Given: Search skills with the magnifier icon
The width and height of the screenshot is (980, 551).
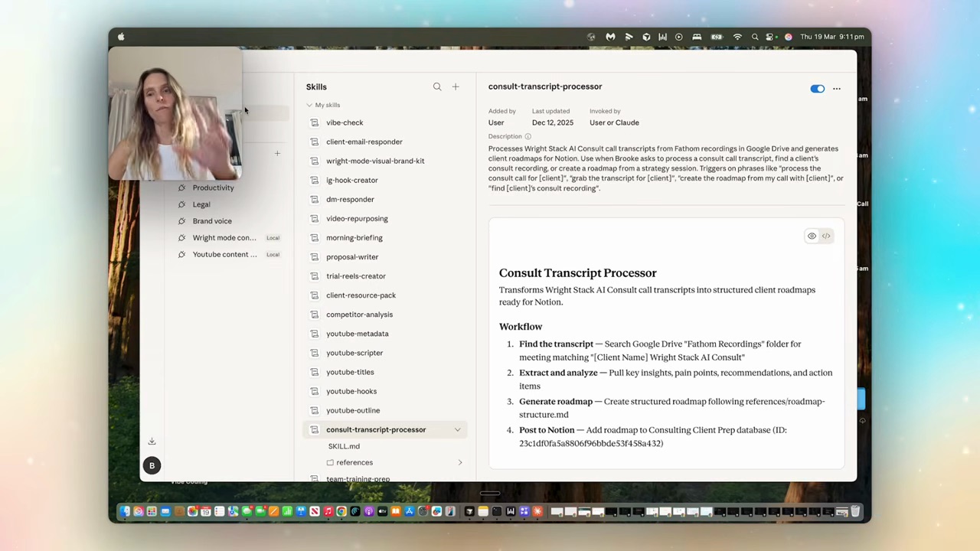Looking at the screenshot, I should pyautogui.click(x=437, y=87).
